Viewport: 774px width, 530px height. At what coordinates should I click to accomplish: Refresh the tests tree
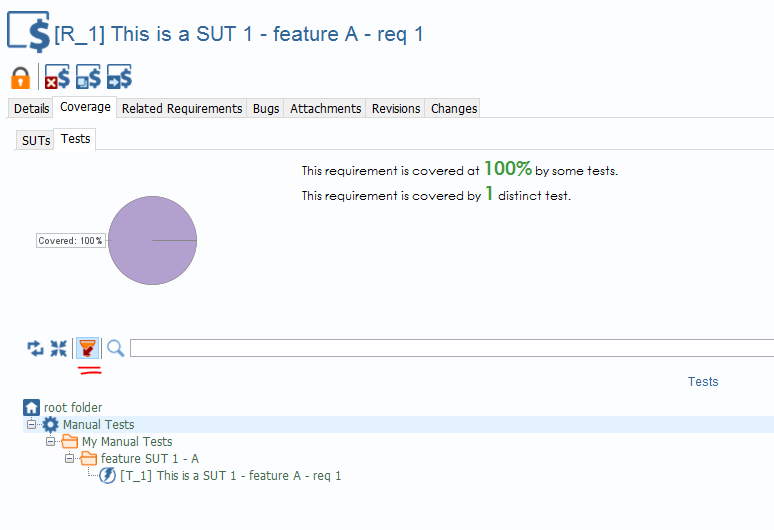click(x=35, y=348)
